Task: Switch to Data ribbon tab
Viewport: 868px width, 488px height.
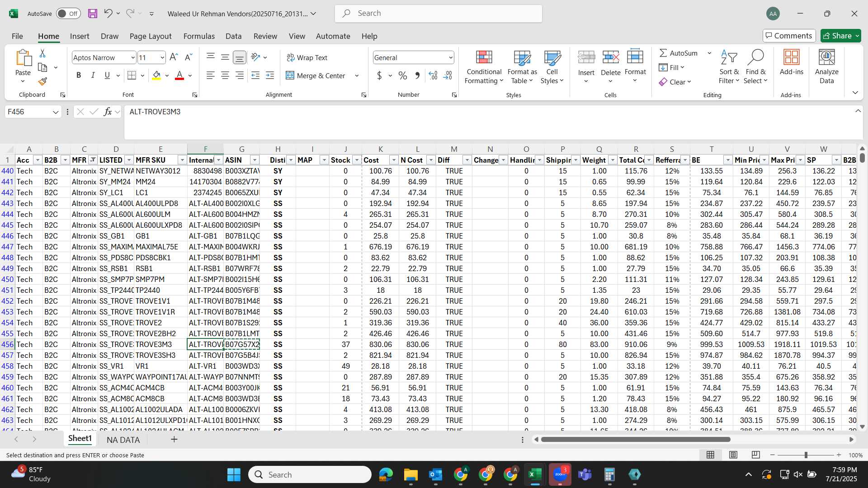Action: coord(233,36)
